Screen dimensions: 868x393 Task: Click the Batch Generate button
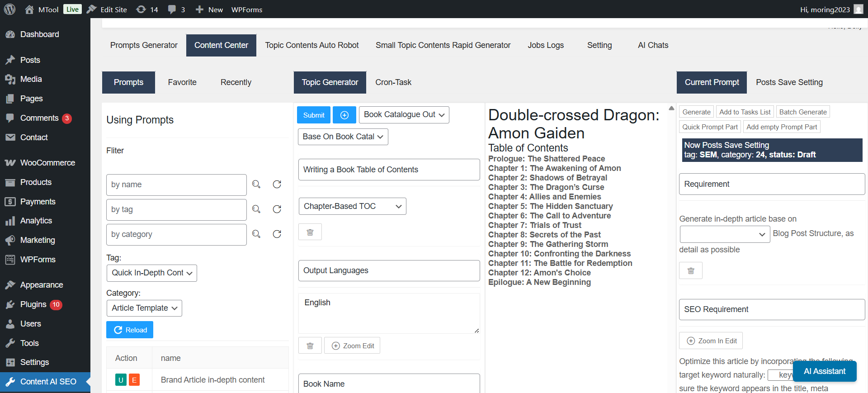[802, 112]
